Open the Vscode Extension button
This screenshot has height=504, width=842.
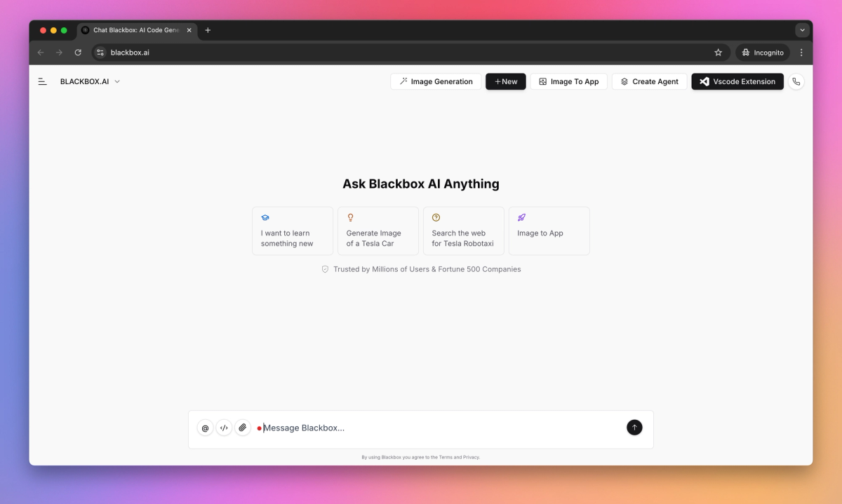[737, 81]
